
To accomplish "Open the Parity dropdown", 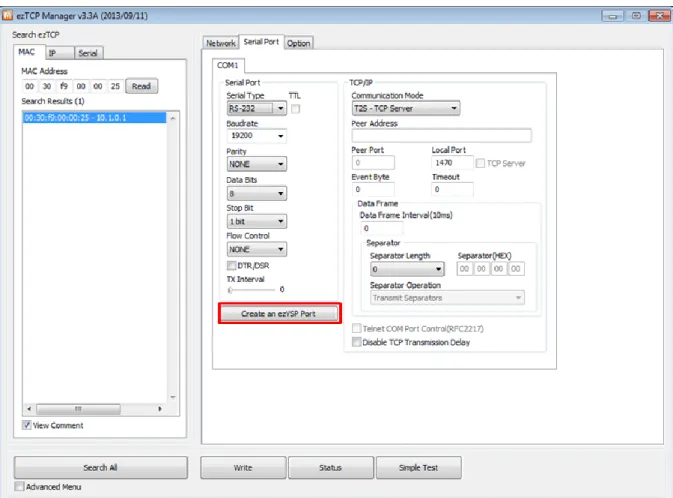I will pos(257,164).
